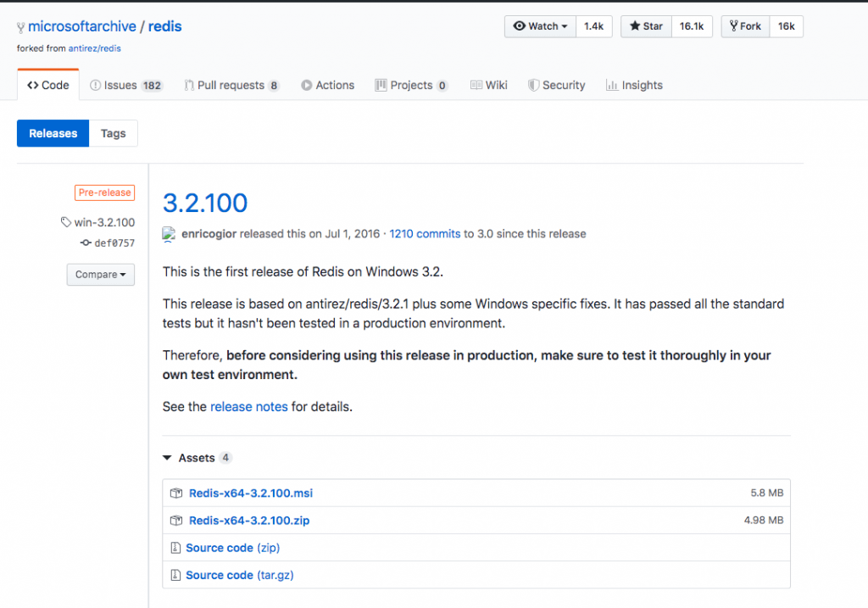Click the 5.8 MB file size
This screenshot has width=868, height=608.
[766, 493]
